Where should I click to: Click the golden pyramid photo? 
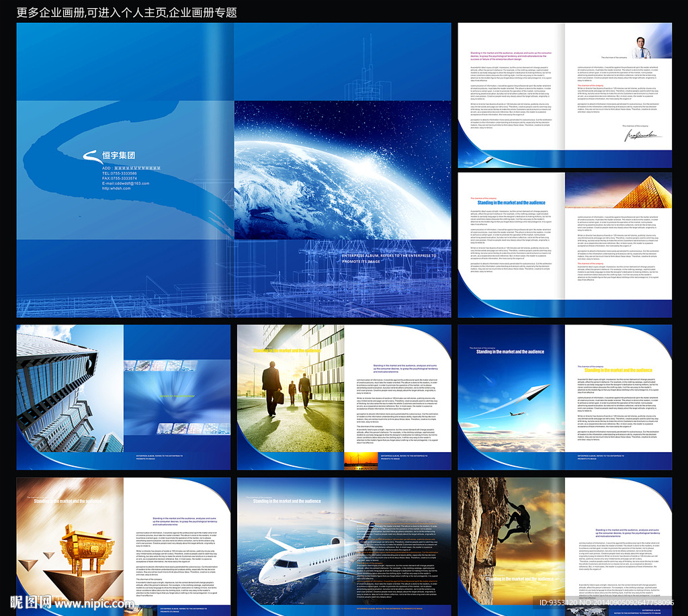point(618,190)
